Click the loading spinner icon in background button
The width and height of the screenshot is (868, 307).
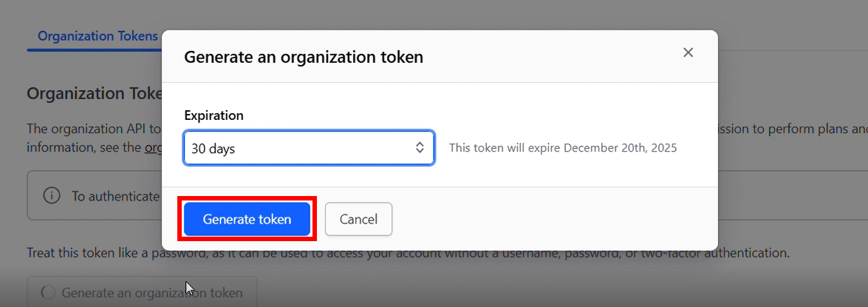[x=48, y=293]
